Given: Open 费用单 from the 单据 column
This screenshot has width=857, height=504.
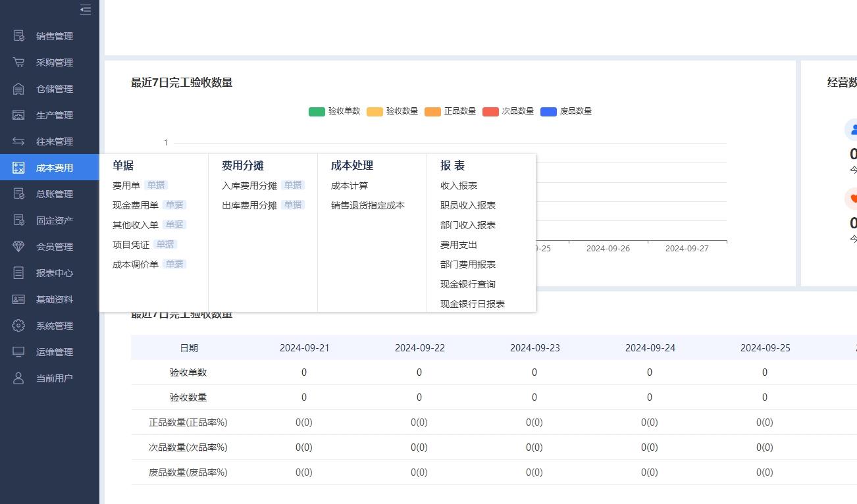Looking at the screenshot, I should point(126,186).
